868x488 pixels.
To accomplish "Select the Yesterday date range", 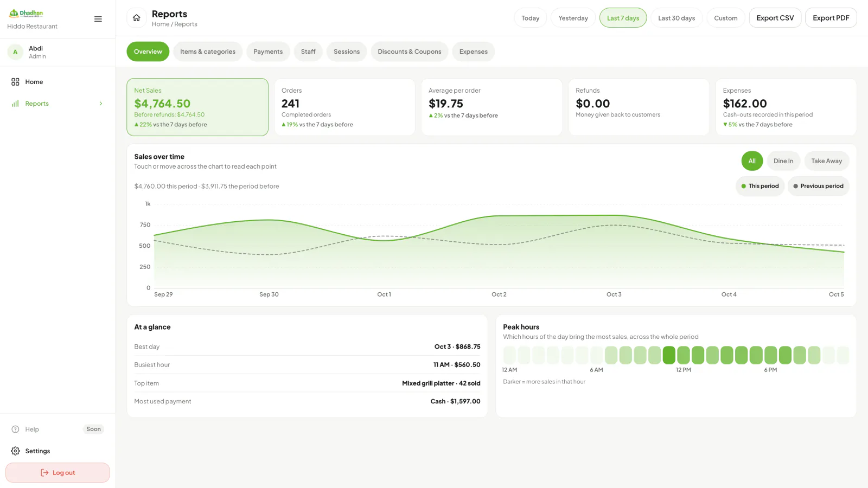I will click(x=573, y=18).
